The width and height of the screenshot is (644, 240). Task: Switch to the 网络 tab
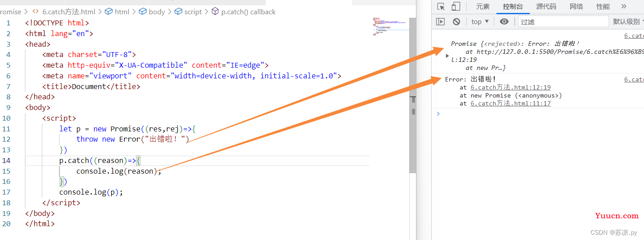pos(576,6)
